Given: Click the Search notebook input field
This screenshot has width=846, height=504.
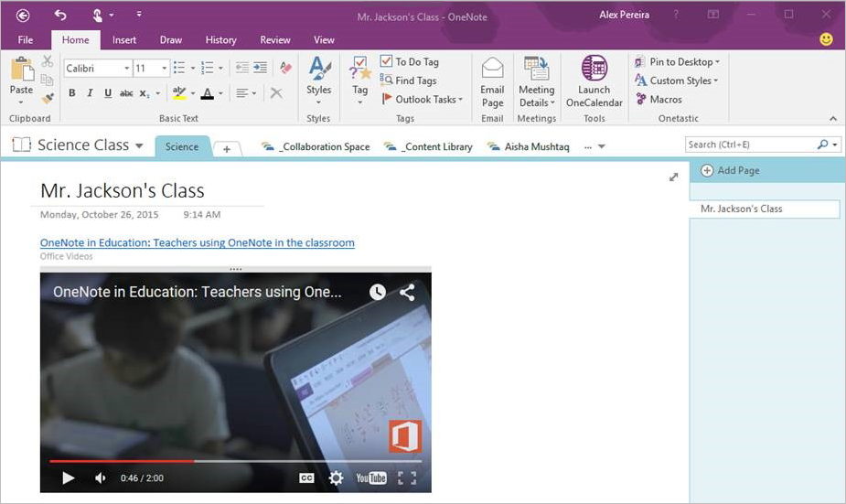Looking at the screenshot, I should (x=750, y=145).
